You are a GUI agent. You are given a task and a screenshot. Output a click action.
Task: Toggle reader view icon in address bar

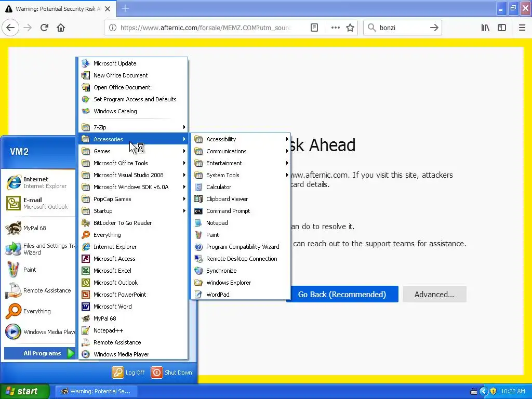(314, 28)
